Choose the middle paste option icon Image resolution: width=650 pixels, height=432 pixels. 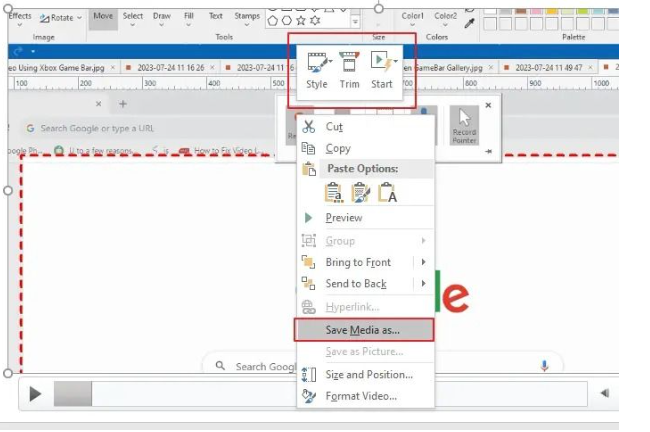tap(361, 192)
